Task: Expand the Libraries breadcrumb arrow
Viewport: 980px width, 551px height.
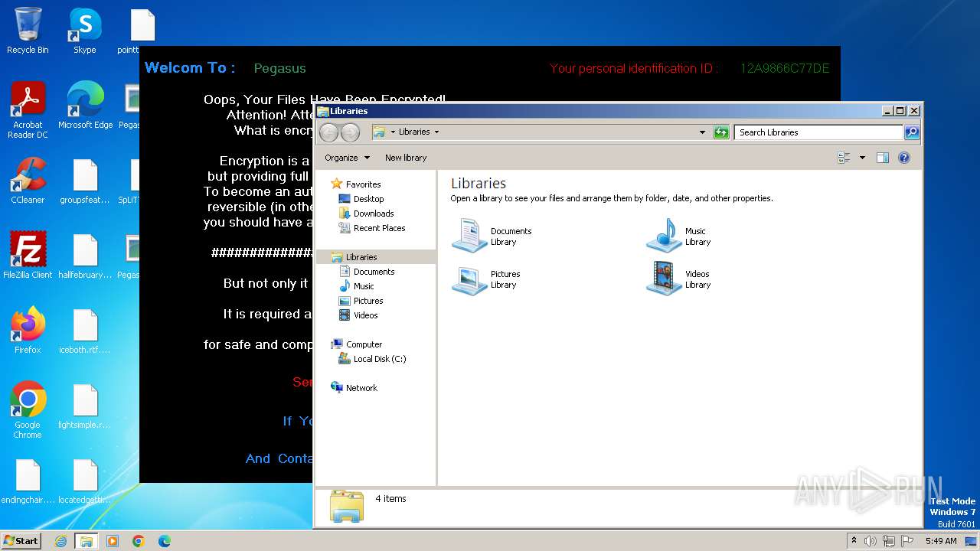Action: tap(436, 132)
